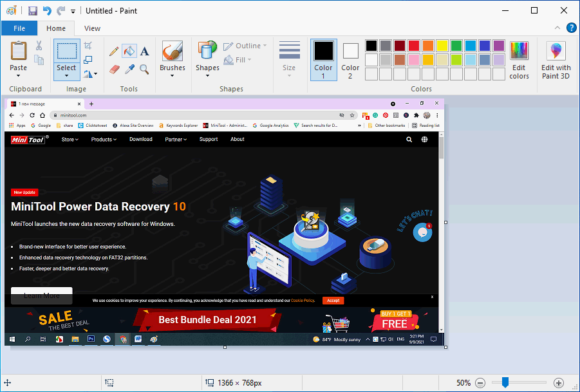580x392 pixels.
Task: Click the Windows Start icon in pasted screenshot
Action: pos(12,339)
